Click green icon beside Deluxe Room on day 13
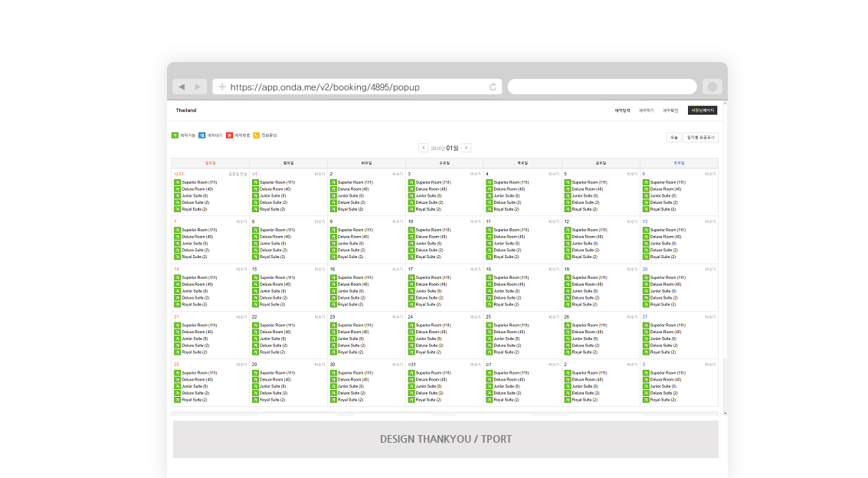 [x=646, y=237]
